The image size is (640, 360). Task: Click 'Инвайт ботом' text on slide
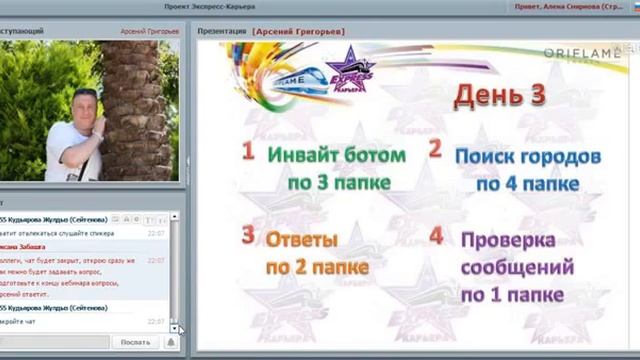tap(337, 155)
